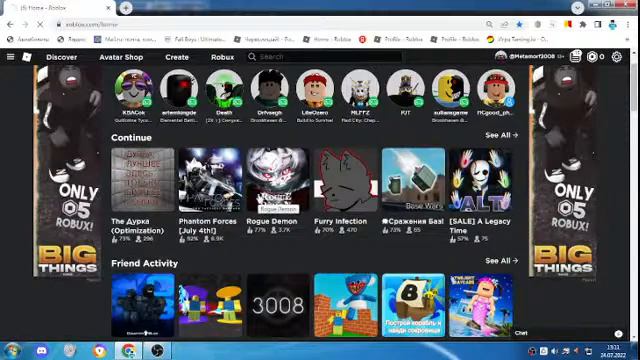Show hidden bookmarks overflow
Screen dimensions: 640x360
coord(627,39)
